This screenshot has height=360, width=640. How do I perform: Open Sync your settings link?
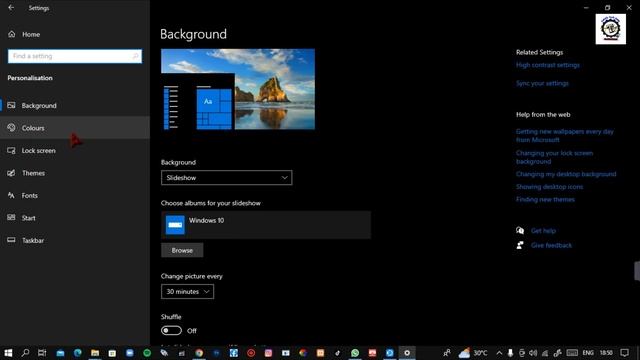click(x=542, y=83)
